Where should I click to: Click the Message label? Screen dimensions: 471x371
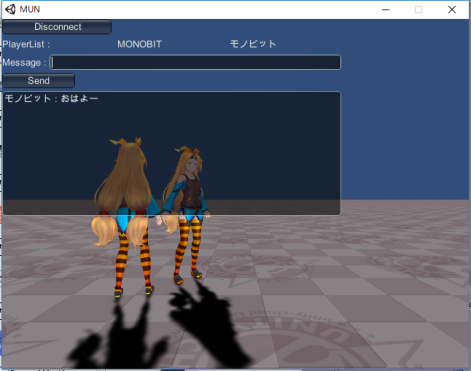24,63
